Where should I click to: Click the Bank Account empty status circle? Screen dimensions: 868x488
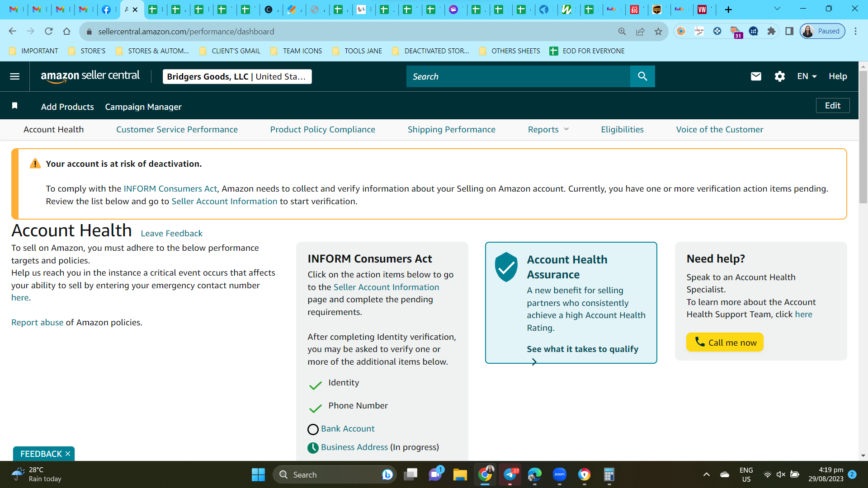pos(313,429)
